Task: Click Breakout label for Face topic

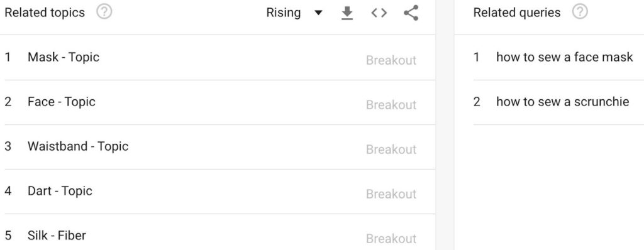Action: [391, 105]
